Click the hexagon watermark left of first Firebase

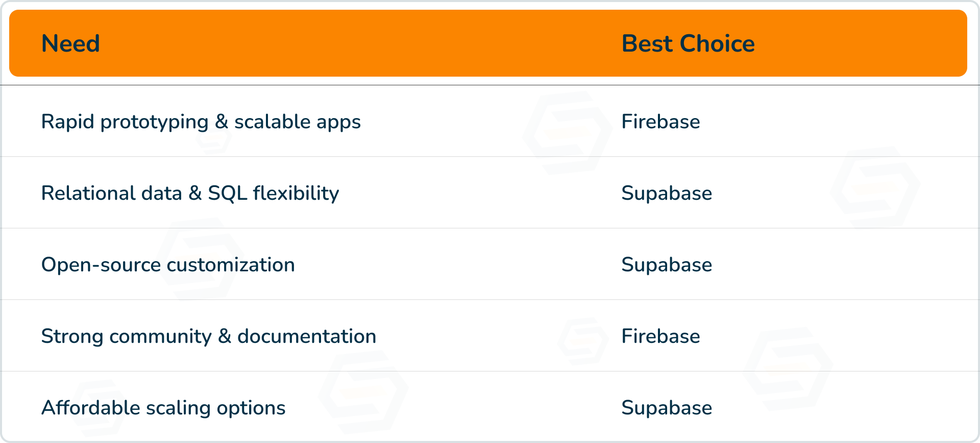tap(567, 133)
